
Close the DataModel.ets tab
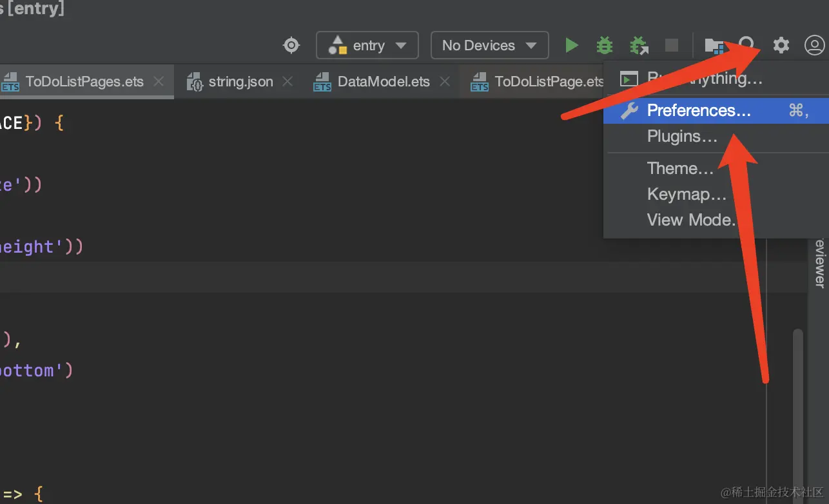tap(444, 82)
